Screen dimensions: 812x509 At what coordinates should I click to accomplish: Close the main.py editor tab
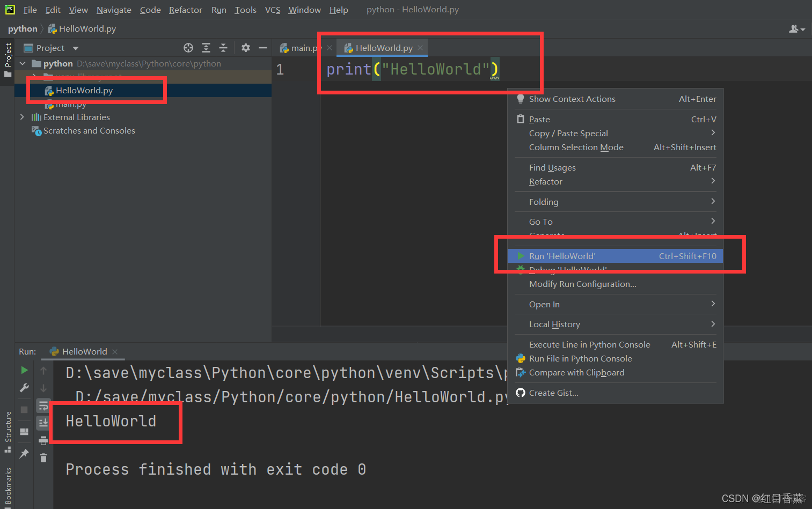coord(330,48)
